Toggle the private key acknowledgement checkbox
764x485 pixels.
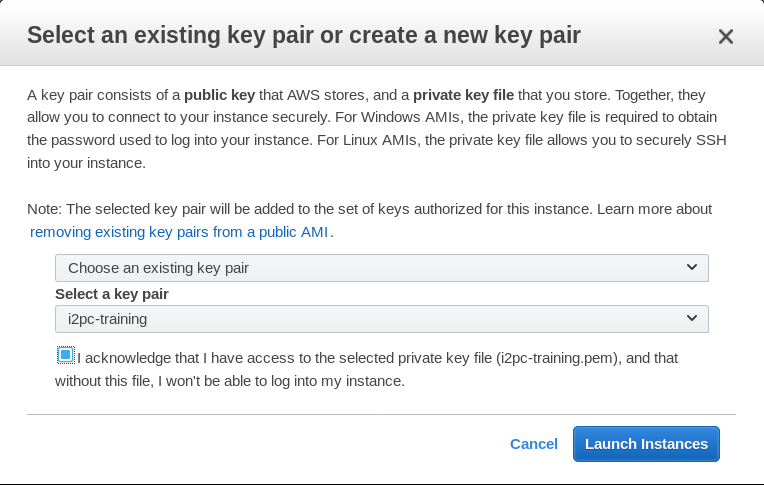[65, 355]
